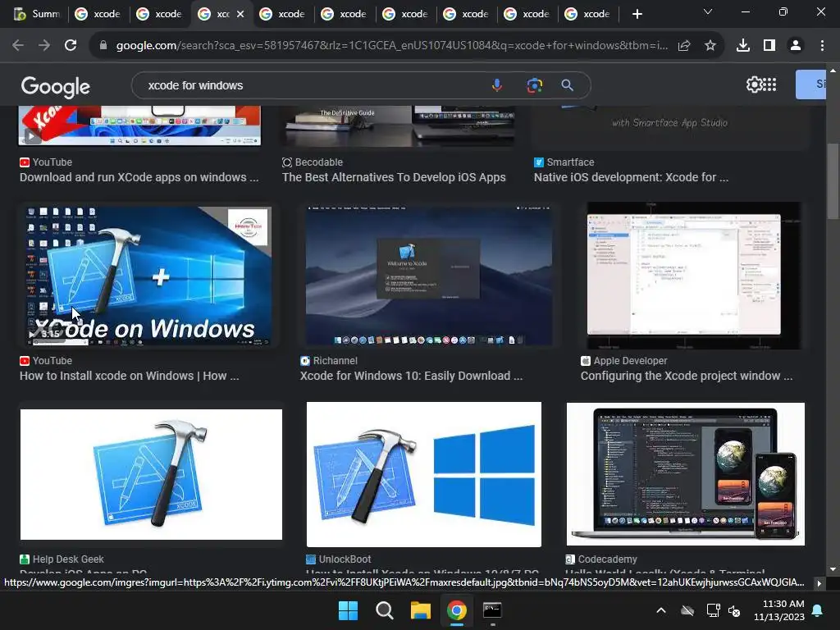
Task: Click the site lock icon in address bar
Action: 103,46
